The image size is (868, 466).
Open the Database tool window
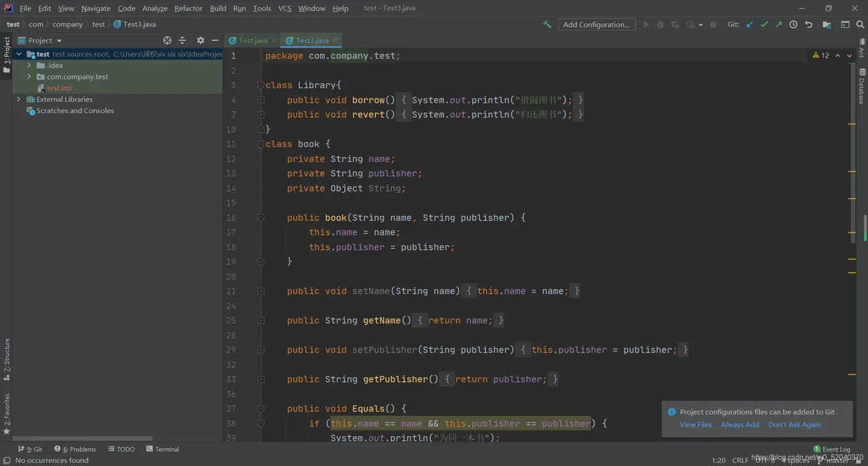(x=862, y=86)
